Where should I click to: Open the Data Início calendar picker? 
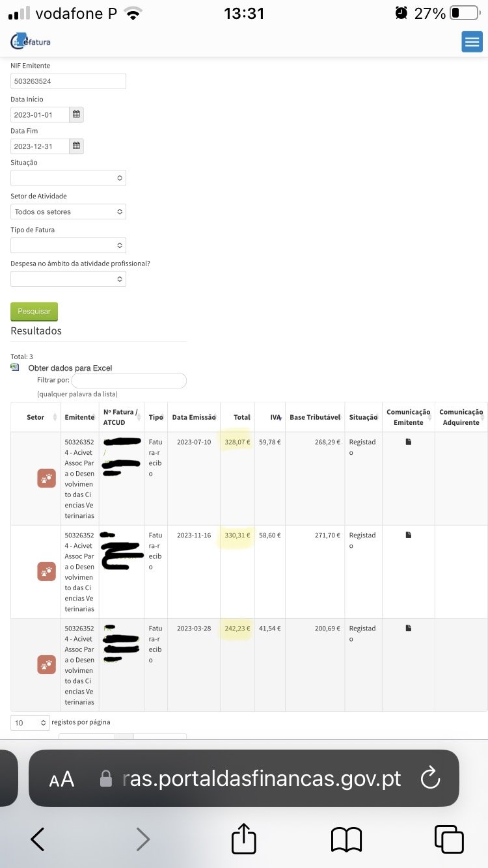[x=76, y=115]
